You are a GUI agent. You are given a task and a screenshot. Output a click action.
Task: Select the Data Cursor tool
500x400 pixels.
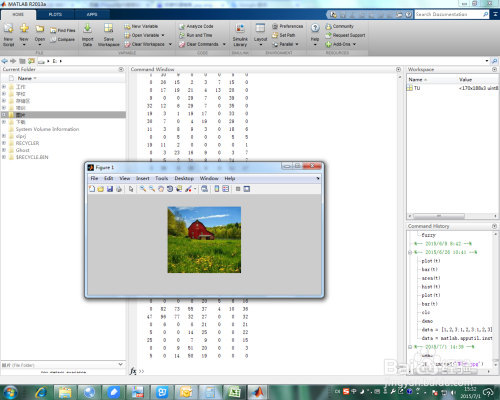pyautogui.click(x=179, y=189)
